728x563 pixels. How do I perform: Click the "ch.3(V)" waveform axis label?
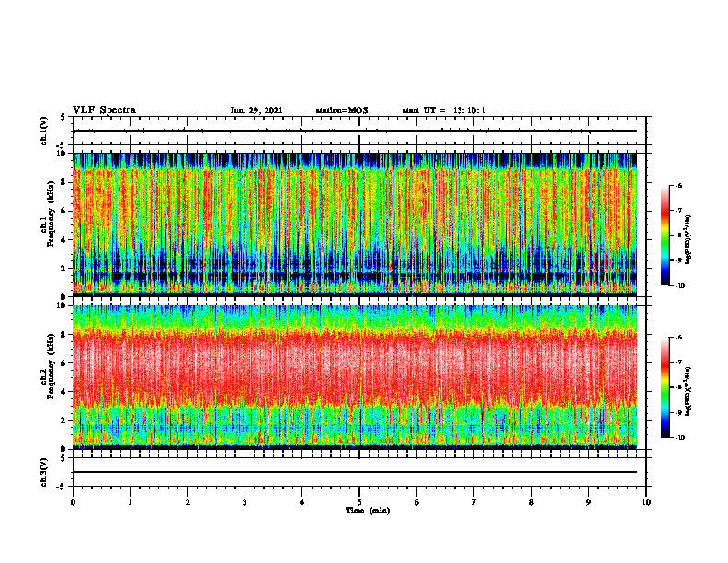43,472
